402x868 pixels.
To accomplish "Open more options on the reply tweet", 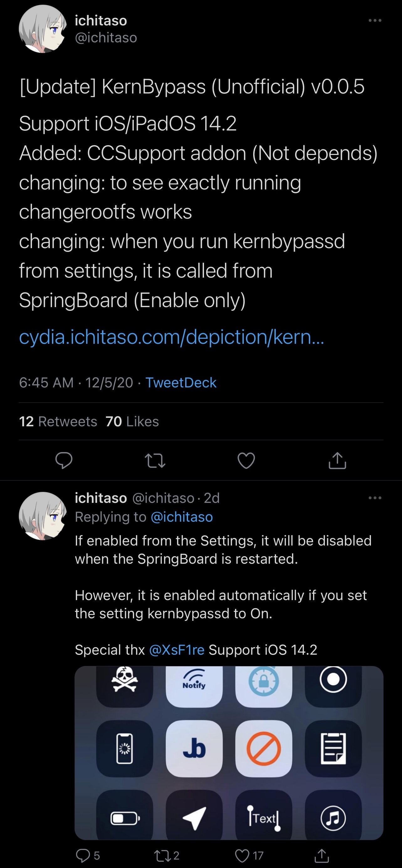I will (x=375, y=498).
